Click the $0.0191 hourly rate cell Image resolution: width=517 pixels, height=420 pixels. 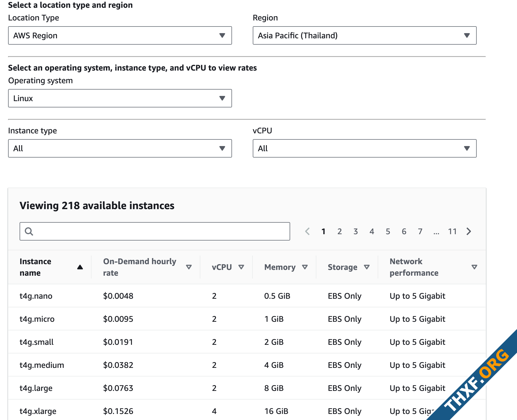[x=118, y=342]
